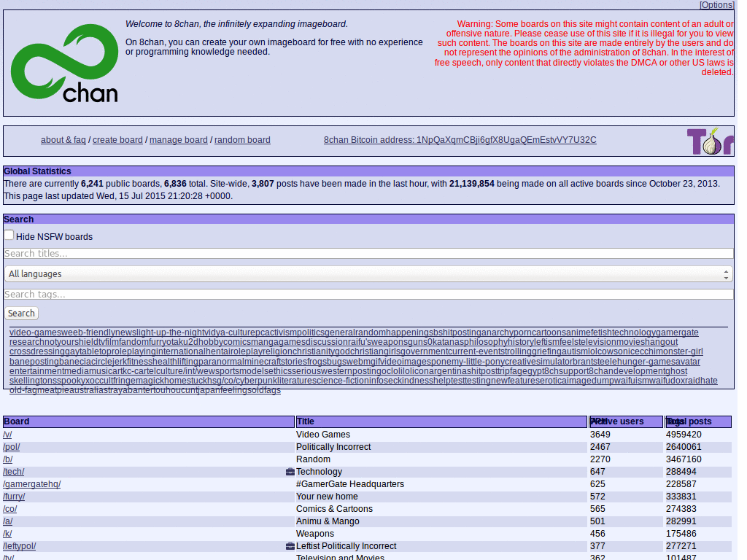Focus the Search titles input field
Viewport: 747px width, 560px height.
(x=368, y=254)
